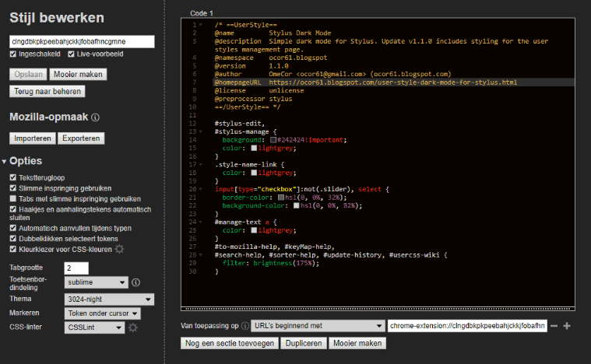The width and height of the screenshot is (591, 364).
Task: Open the CSS-linter settings gear
Action: point(134,327)
